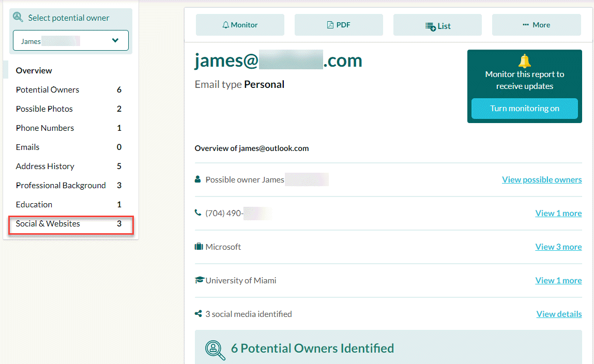This screenshot has height=364, width=594.
Task: Click the magnifier-person icon in Potential Owners banner
Action: [x=215, y=350]
